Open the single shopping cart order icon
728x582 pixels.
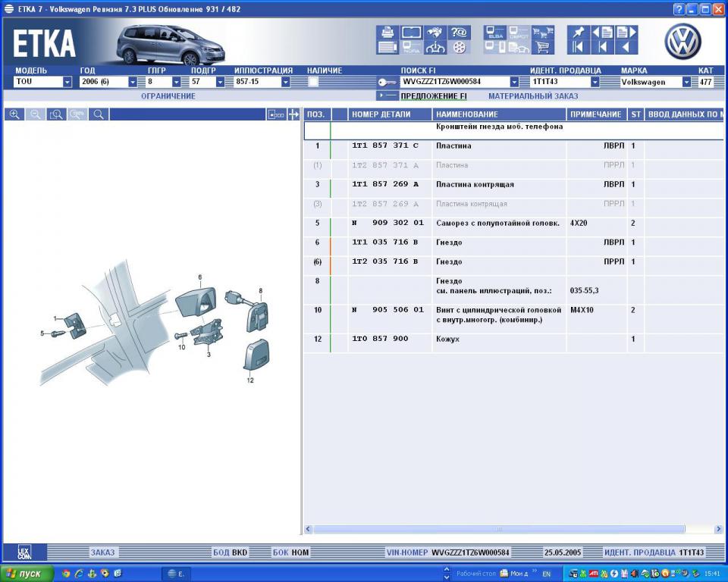543,47
